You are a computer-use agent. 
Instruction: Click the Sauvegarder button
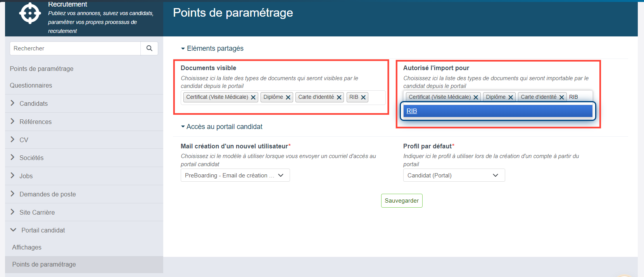click(x=402, y=201)
